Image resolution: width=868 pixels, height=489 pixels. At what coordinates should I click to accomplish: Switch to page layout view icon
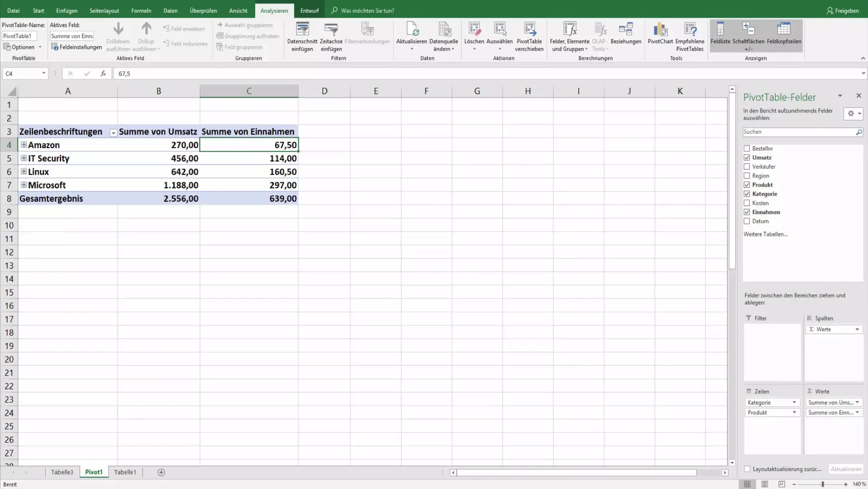pos(764,484)
